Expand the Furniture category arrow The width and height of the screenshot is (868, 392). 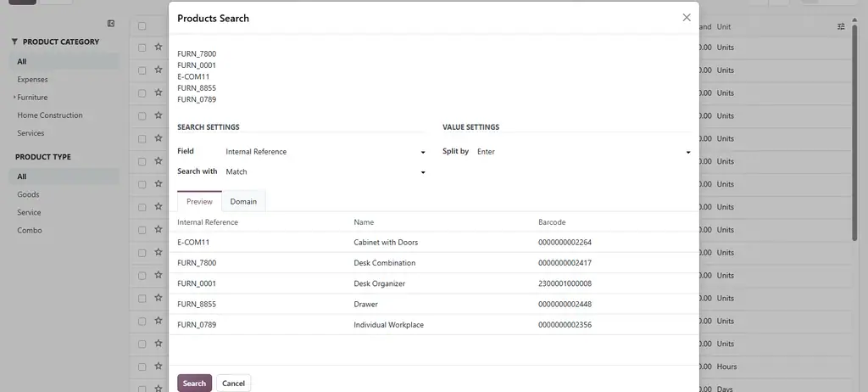(14, 98)
